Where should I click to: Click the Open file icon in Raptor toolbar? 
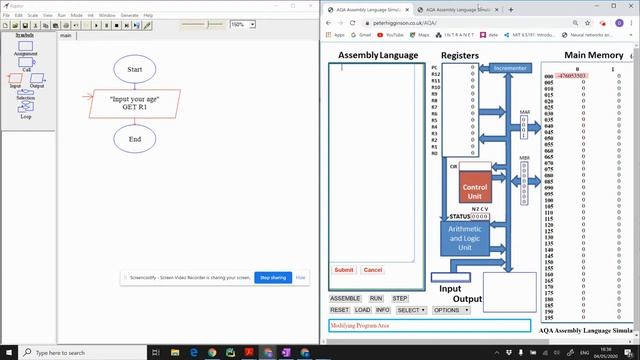click(15, 25)
